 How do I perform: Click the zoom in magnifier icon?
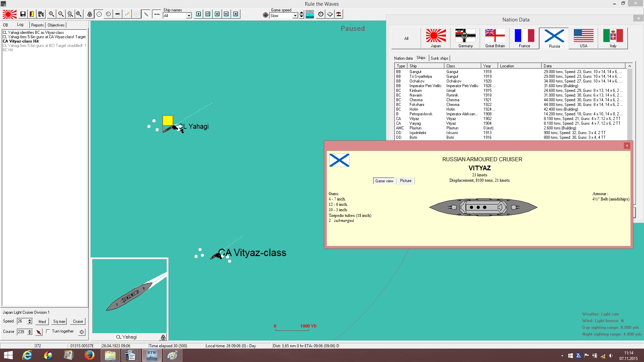(51, 14)
